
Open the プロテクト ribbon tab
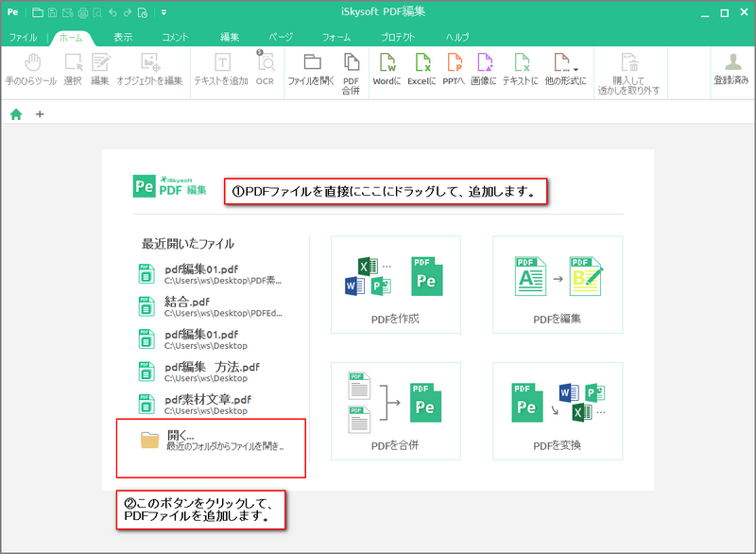[x=398, y=37]
